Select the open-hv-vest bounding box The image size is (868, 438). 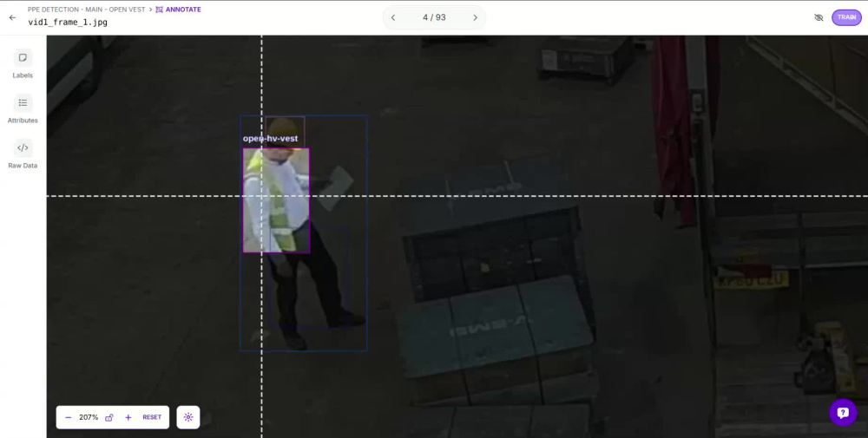coord(276,200)
